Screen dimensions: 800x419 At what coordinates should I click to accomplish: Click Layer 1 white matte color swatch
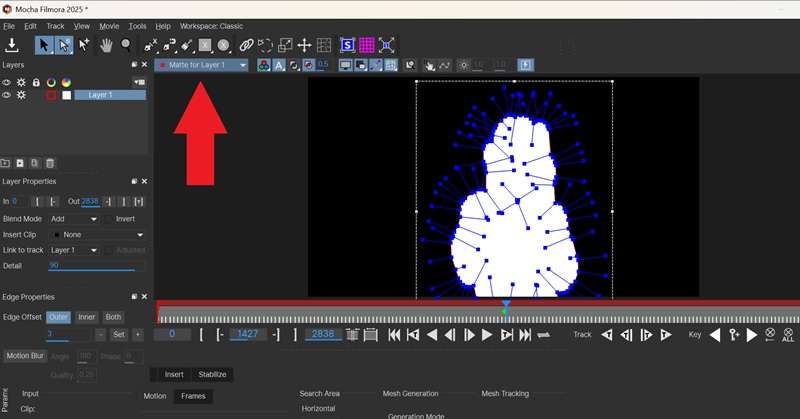(x=66, y=95)
